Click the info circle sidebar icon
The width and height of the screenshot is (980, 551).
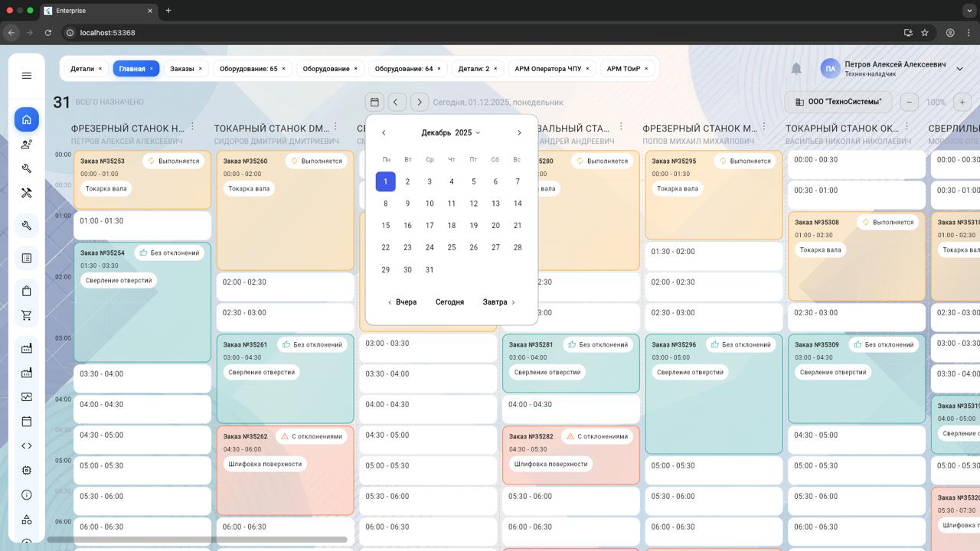click(27, 495)
